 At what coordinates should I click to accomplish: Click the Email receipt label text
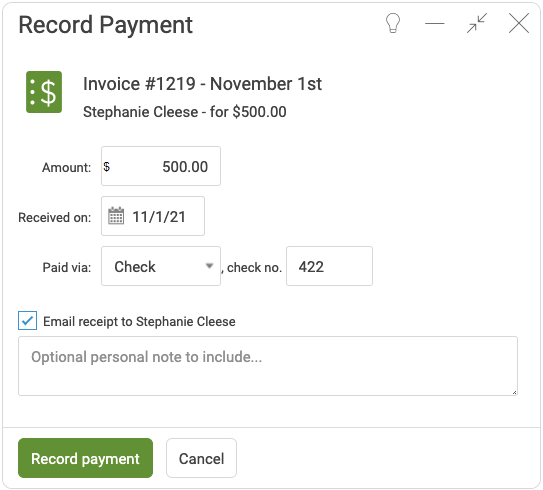pyautogui.click(x=139, y=321)
